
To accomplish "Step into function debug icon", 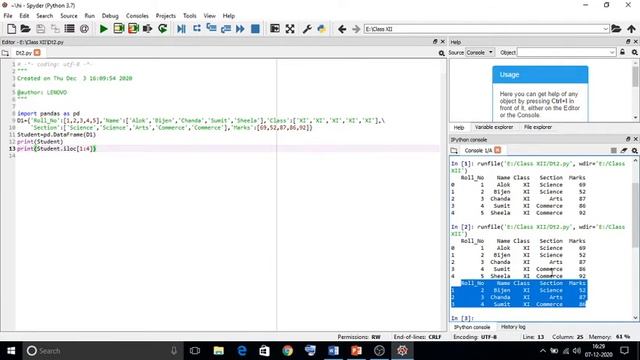I will click(x=211, y=29).
